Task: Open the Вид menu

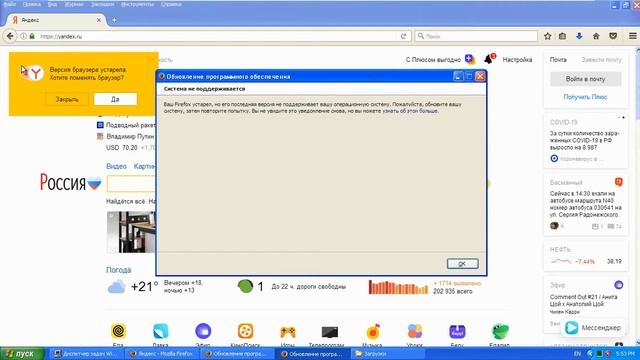Action: point(52,4)
